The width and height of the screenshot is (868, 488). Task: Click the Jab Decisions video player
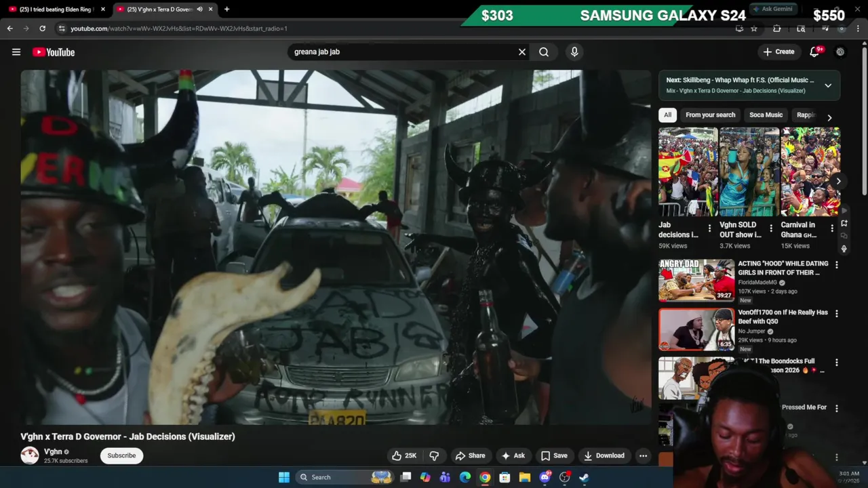336,247
